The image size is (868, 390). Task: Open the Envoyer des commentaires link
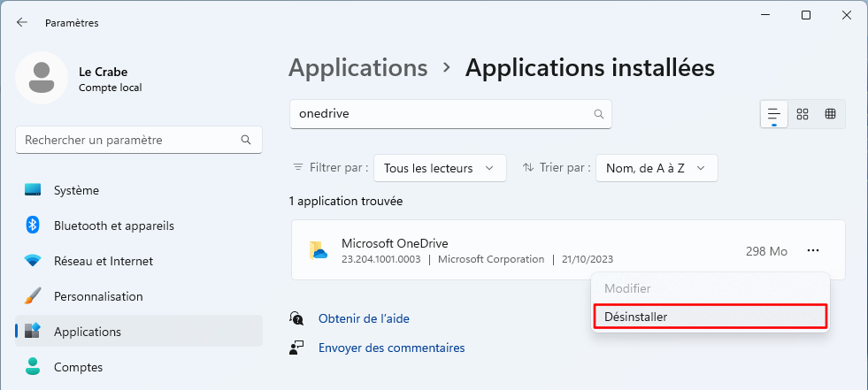click(391, 348)
